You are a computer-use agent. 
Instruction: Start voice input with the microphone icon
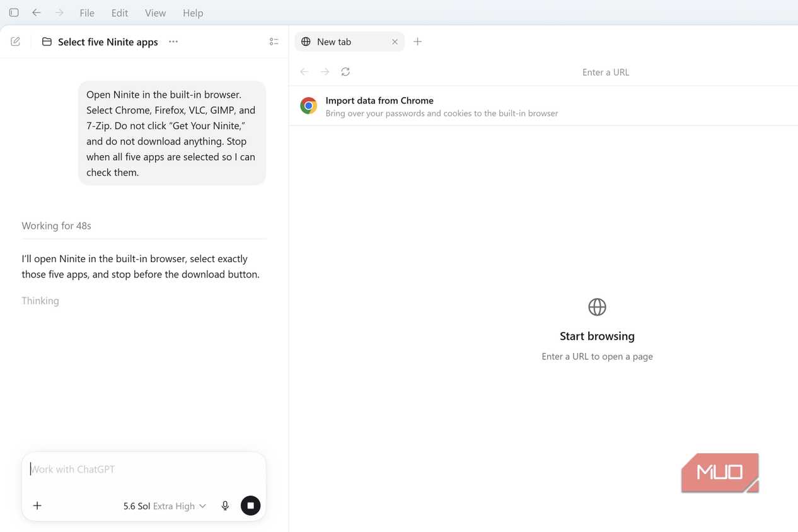(225, 506)
